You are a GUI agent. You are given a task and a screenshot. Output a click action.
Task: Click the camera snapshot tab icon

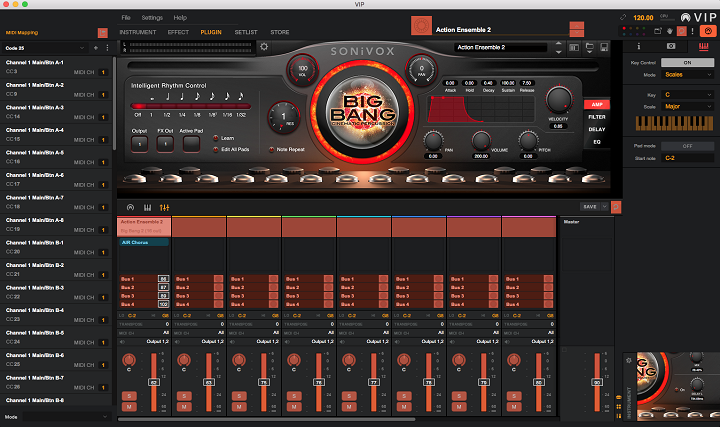click(x=669, y=46)
